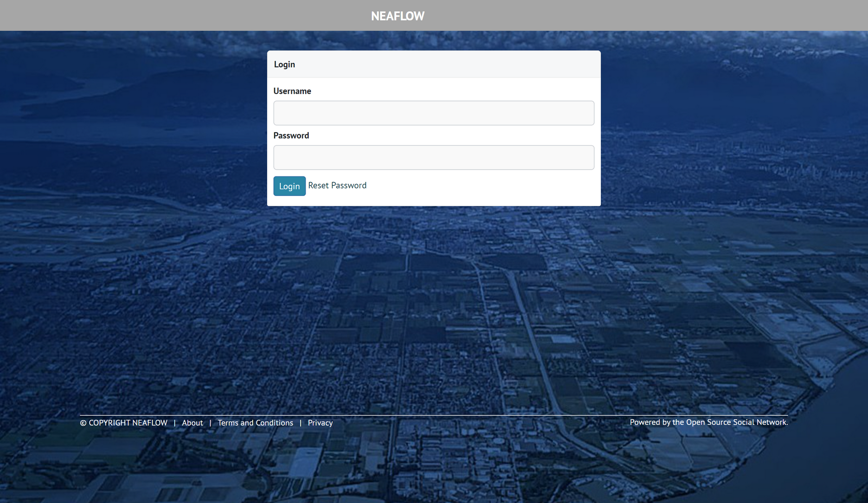This screenshot has height=503, width=868.
Task: Click the NEAFLOW site title
Action: (397, 16)
